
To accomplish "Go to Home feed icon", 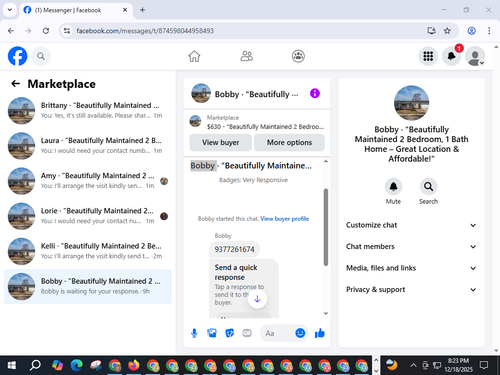I will click(x=194, y=56).
